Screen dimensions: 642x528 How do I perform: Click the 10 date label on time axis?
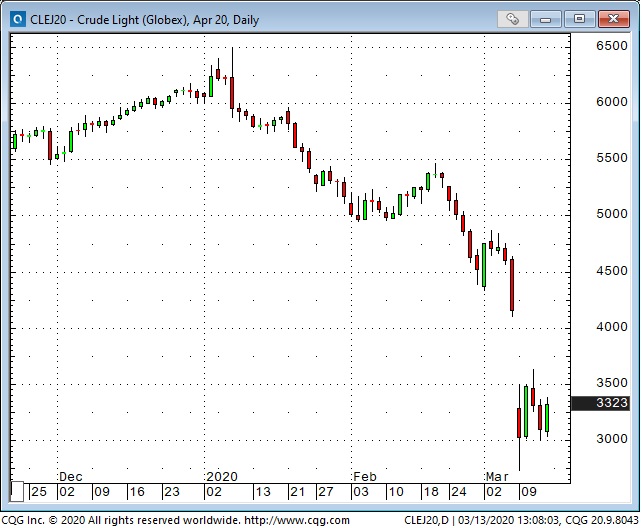pos(396,492)
